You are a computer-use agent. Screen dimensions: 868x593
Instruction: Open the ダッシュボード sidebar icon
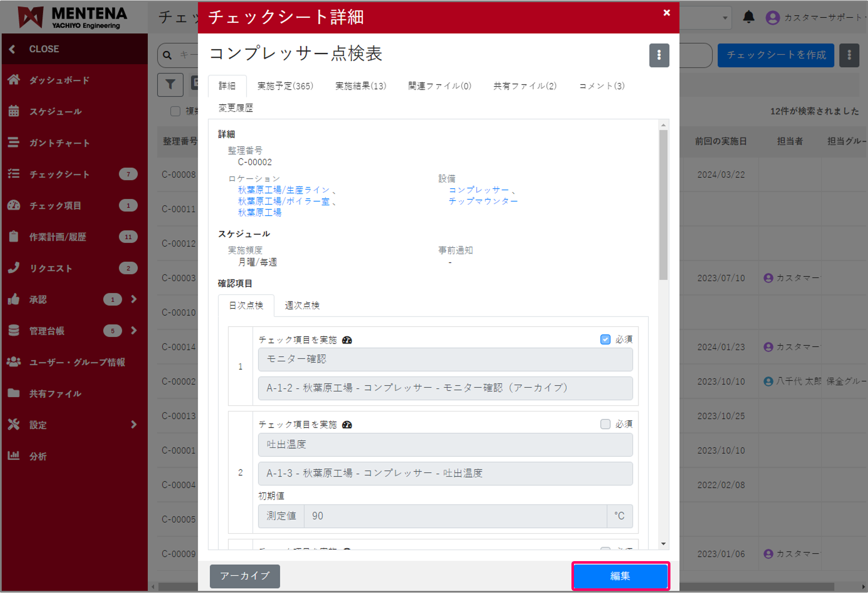14,80
